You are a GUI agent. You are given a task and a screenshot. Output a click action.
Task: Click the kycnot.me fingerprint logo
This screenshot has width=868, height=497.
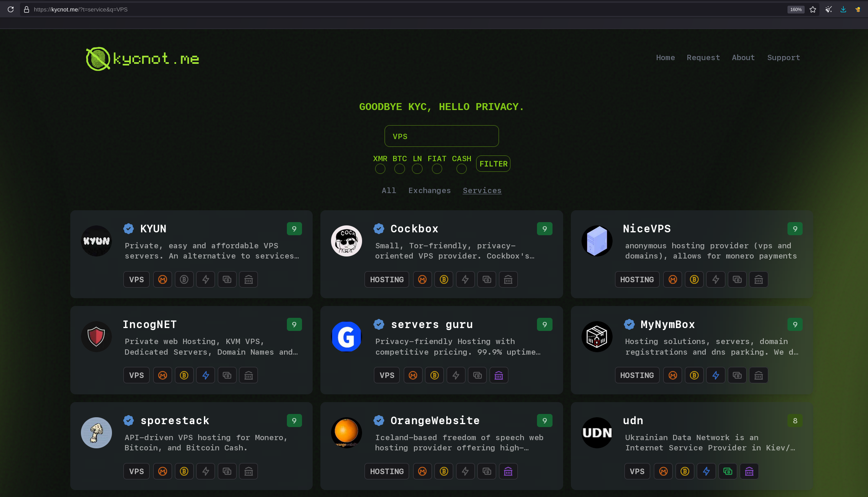(98, 58)
